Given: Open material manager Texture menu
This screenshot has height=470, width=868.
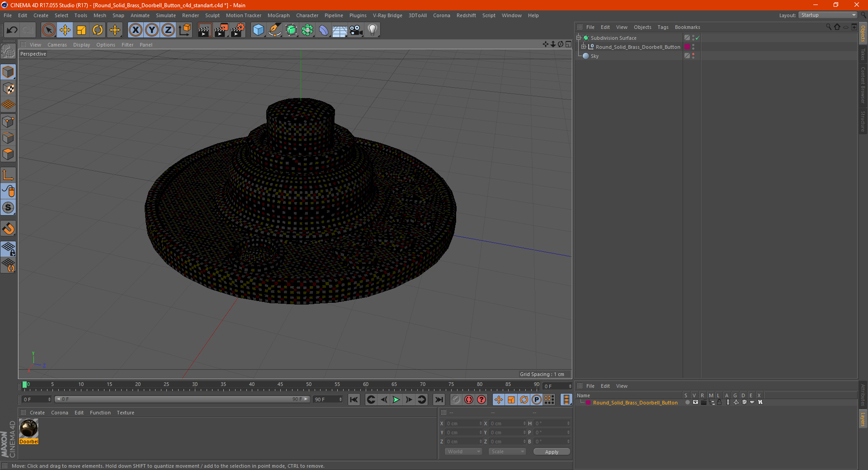Looking at the screenshot, I should click(x=126, y=413).
